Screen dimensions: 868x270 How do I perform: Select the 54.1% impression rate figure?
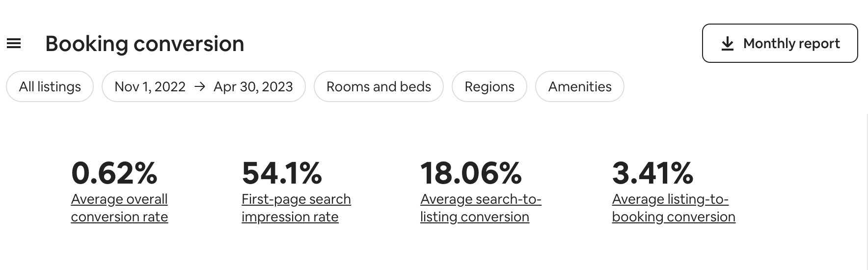click(282, 173)
